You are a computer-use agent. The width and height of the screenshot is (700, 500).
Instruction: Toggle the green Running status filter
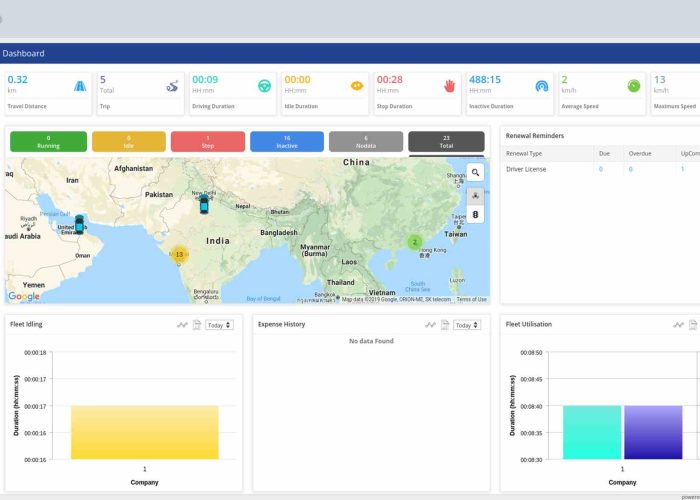48,142
